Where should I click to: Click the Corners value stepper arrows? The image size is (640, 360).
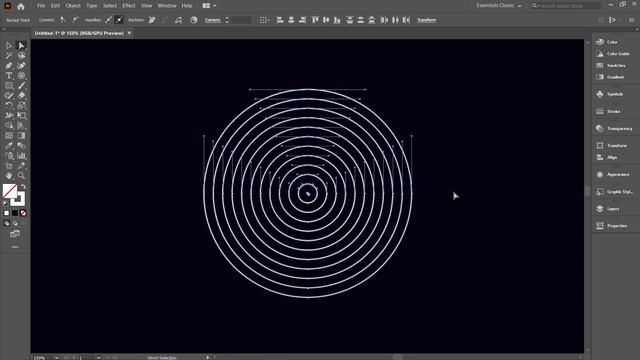coord(227,20)
